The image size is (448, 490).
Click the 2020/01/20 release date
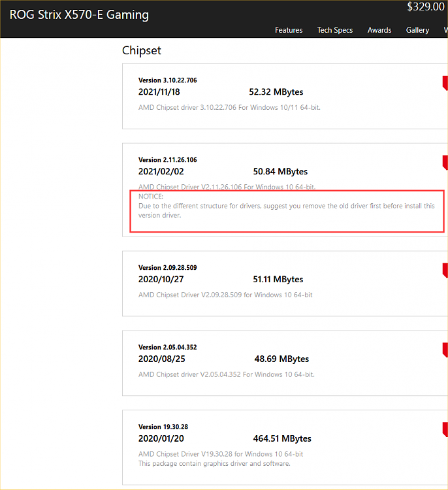point(161,438)
